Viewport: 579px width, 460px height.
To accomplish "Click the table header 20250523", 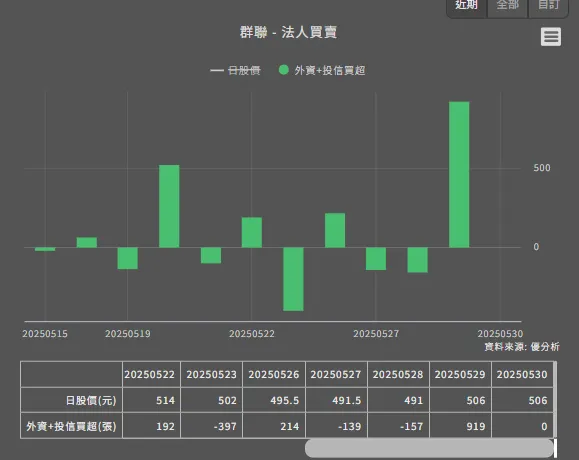I will pos(211,374).
